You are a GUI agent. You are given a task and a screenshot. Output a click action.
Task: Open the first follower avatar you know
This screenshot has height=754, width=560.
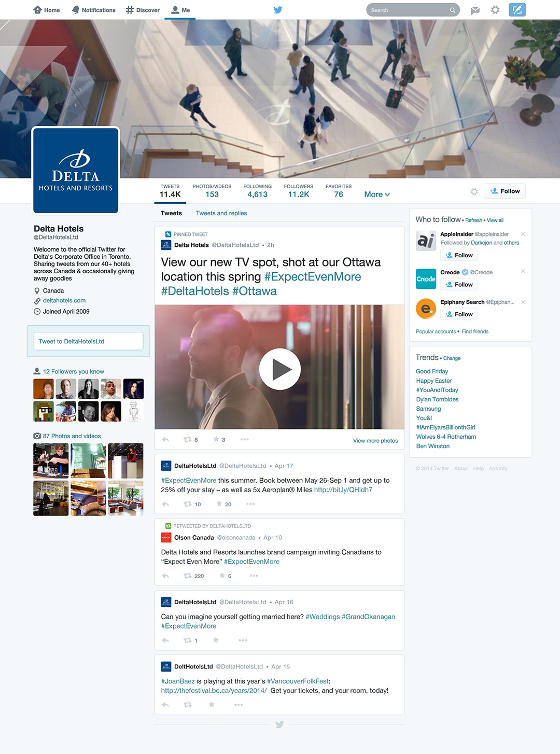point(44,389)
